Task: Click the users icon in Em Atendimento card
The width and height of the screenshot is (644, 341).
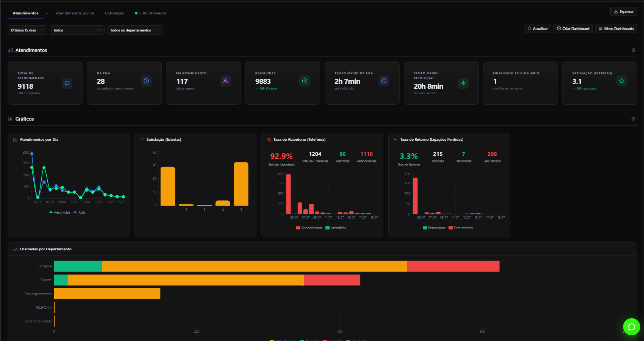Action: coord(225,81)
